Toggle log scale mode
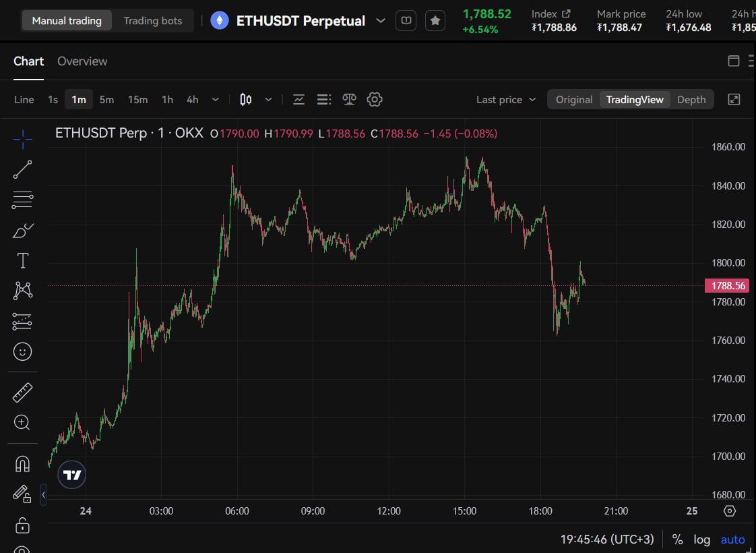Viewport: 756px width, 553px height. 702,540
